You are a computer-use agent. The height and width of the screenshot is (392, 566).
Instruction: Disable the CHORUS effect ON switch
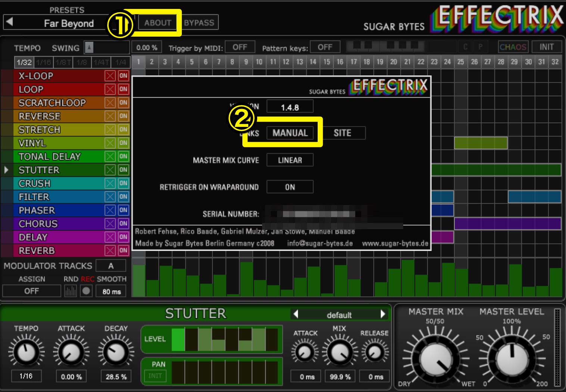pyautogui.click(x=123, y=224)
